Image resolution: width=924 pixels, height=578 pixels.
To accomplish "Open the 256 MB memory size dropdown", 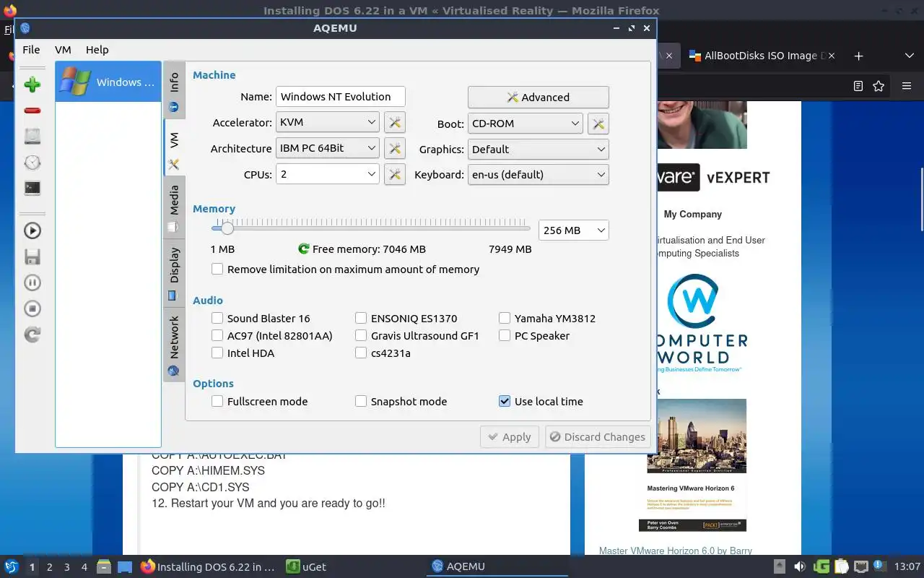I will click(x=574, y=230).
